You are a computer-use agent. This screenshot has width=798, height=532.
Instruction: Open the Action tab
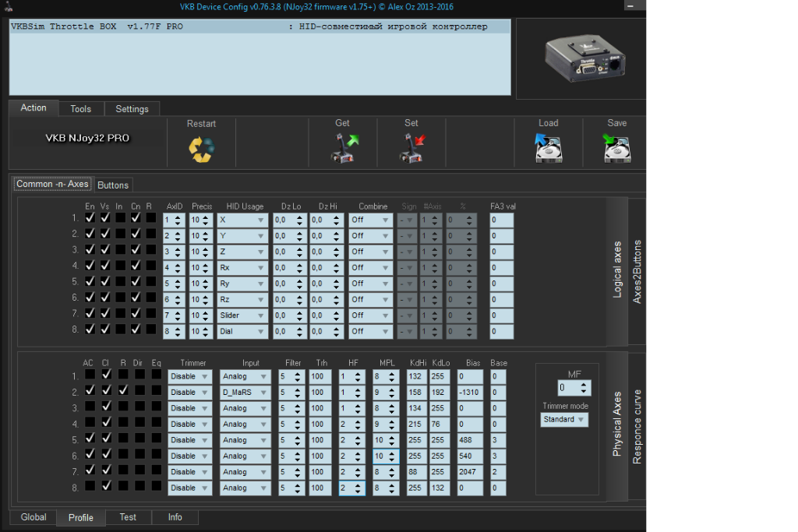[34, 107]
